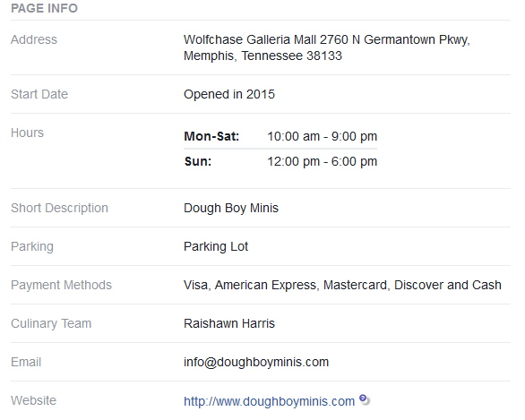Click the Start Date label
The image size is (525, 420).
click(39, 94)
